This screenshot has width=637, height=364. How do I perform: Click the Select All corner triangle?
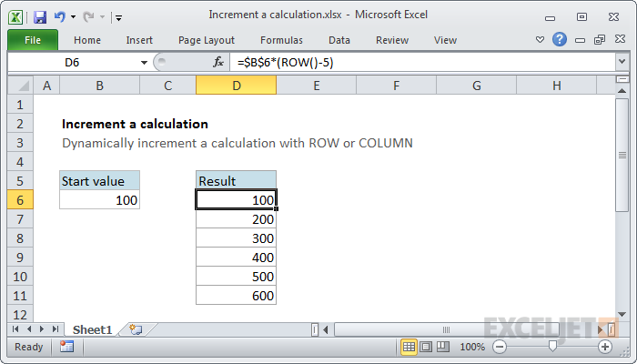(20, 86)
